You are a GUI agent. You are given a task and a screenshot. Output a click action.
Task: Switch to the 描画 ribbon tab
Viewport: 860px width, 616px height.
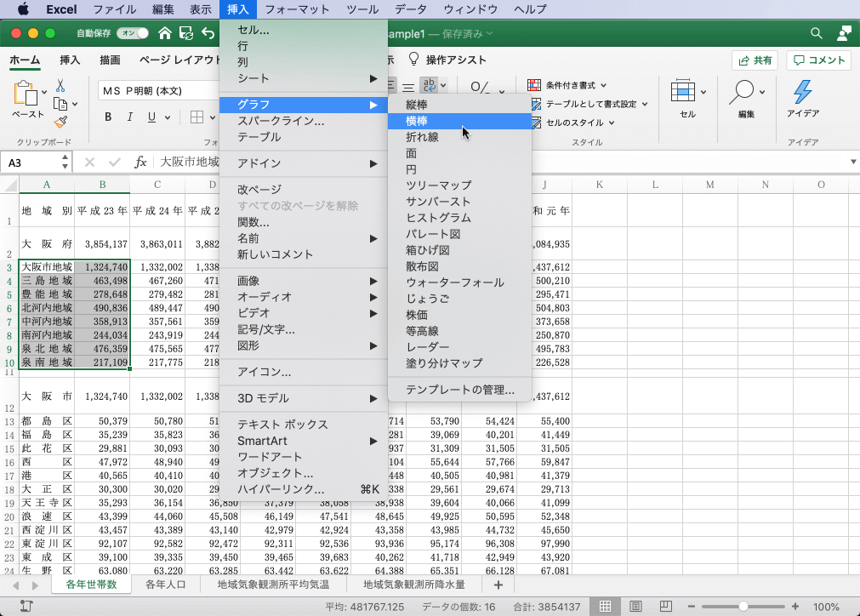point(110,60)
